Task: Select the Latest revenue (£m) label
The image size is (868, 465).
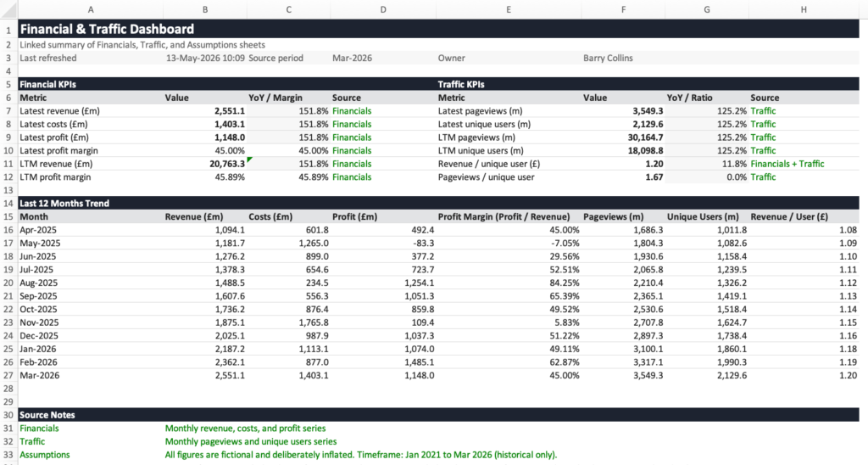Action: coord(60,111)
